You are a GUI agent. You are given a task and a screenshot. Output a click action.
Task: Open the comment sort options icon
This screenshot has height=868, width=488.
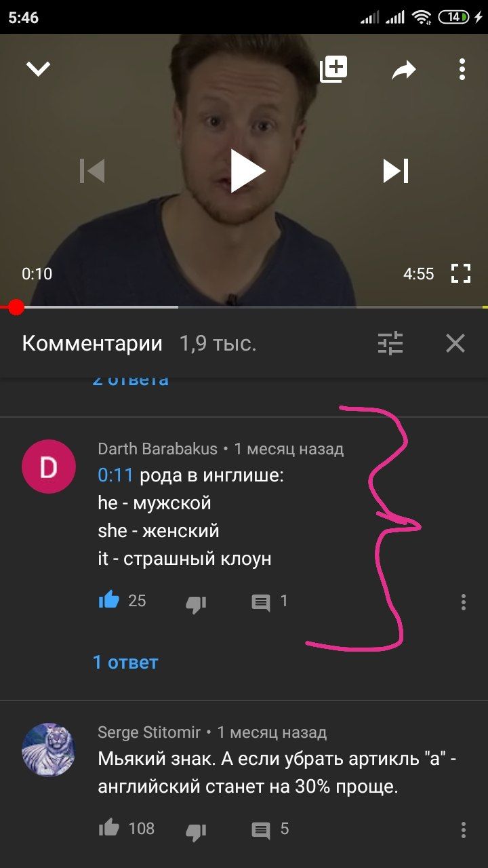(390, 343)
